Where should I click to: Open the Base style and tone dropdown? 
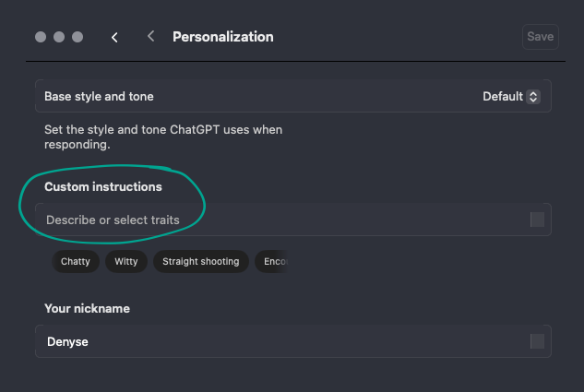[x=292, y=96]
